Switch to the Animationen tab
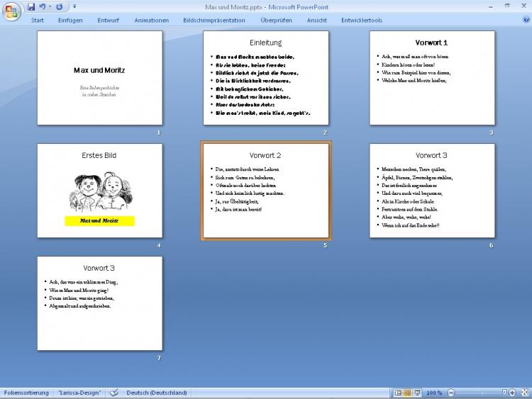The image size is (532, 399). 152,21
